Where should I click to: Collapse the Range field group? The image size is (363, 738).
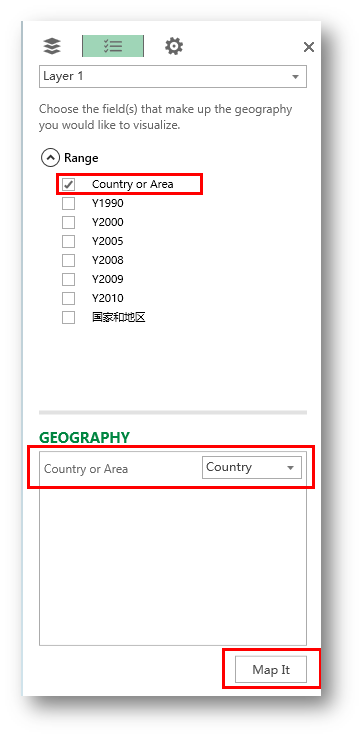[x=50, y=158]
